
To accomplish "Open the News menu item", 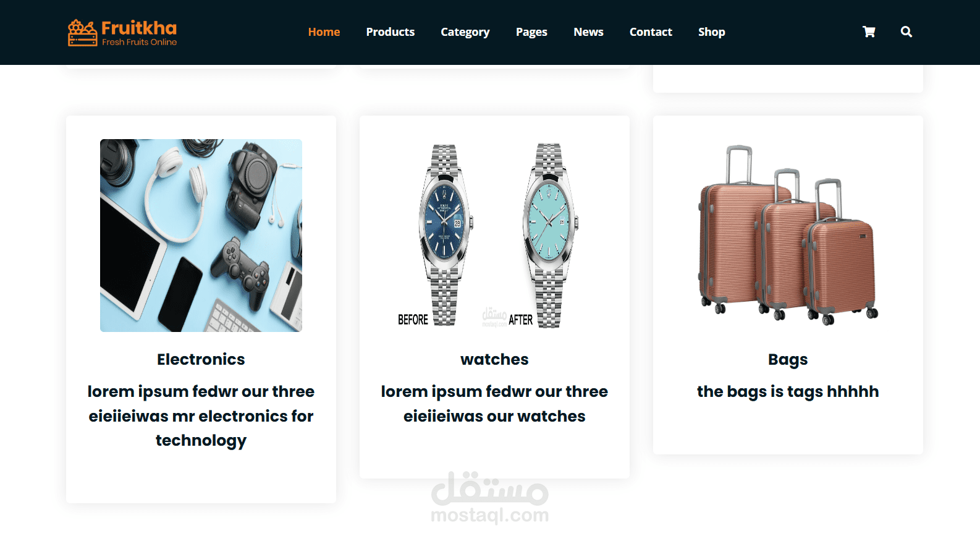I will [x=588, y=32].
